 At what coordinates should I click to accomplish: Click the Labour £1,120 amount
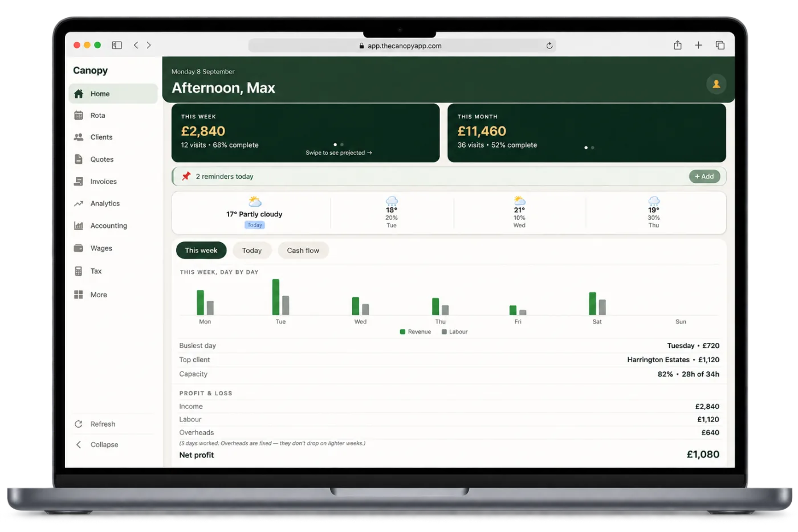point(708,420)
